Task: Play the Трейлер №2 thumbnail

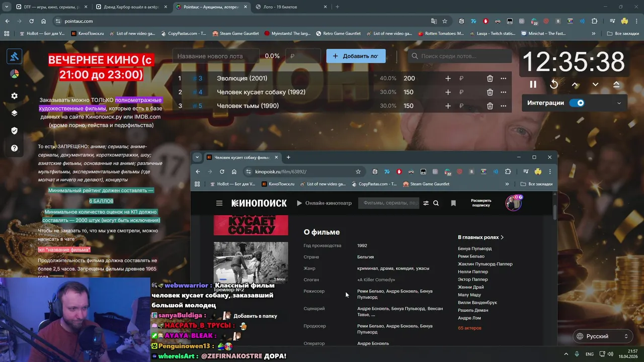Action: 251,262
